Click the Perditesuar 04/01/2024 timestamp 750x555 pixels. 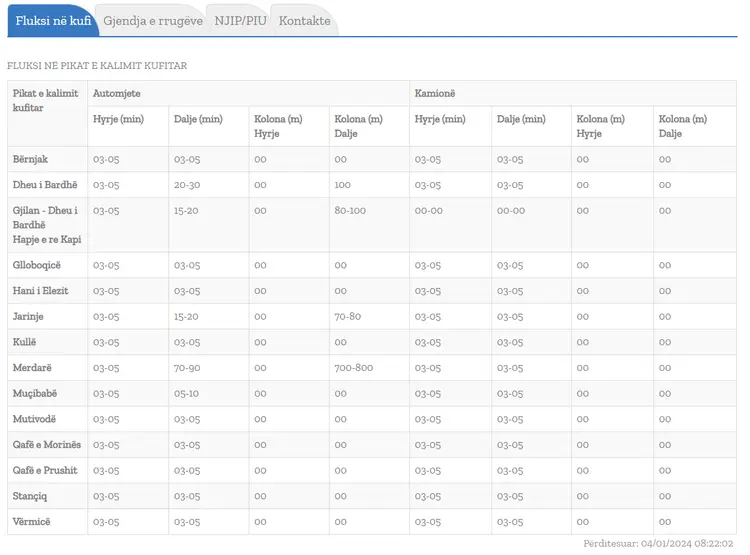click(x=658, y=544)
